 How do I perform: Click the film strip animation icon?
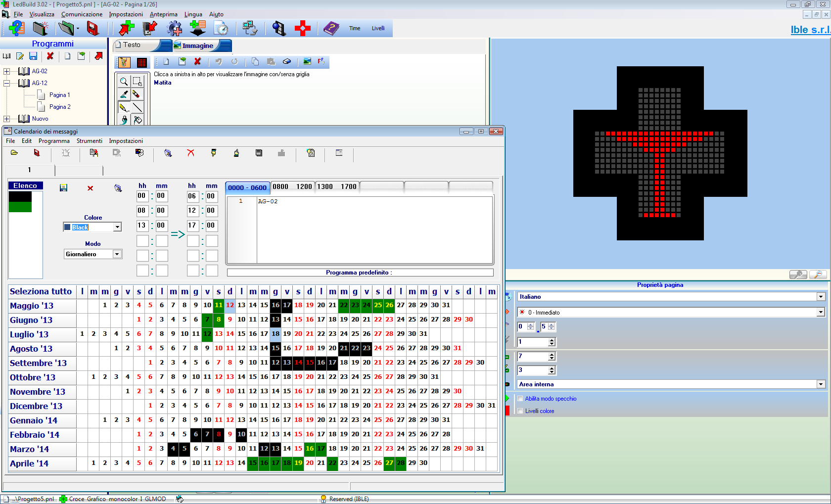point(279,28)
